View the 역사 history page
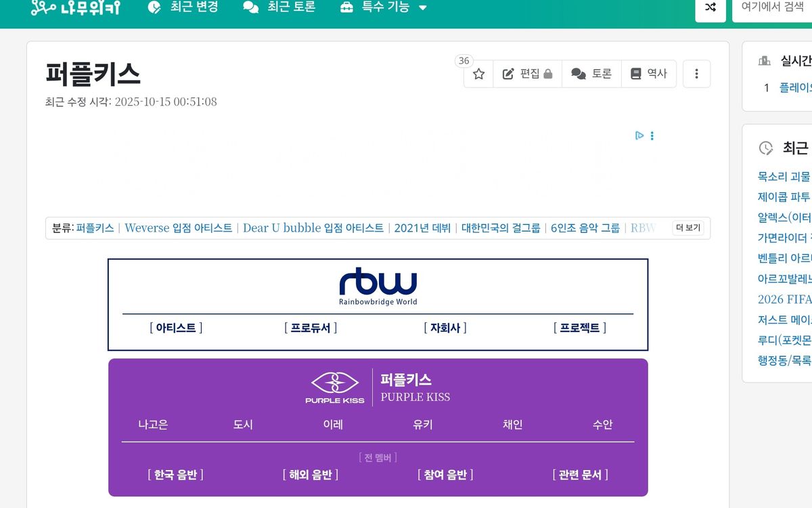The height and width of the screenshot is (508, 812). tap(648, 74)
